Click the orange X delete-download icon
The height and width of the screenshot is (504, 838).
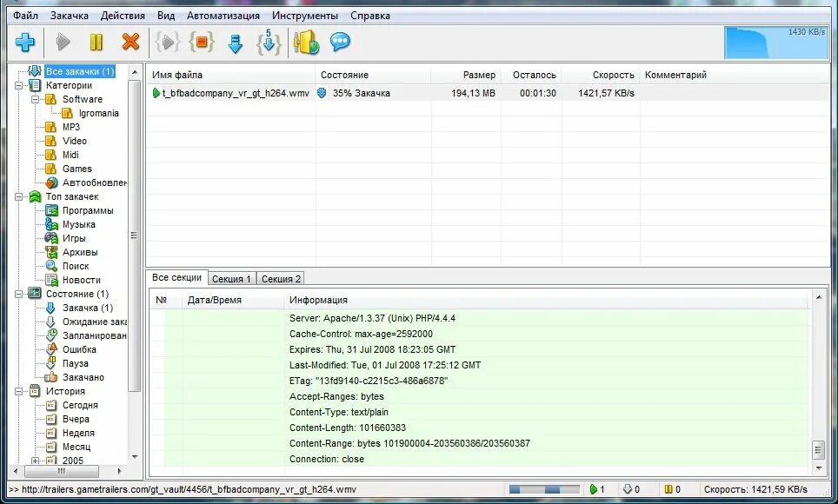click(130, 42)
